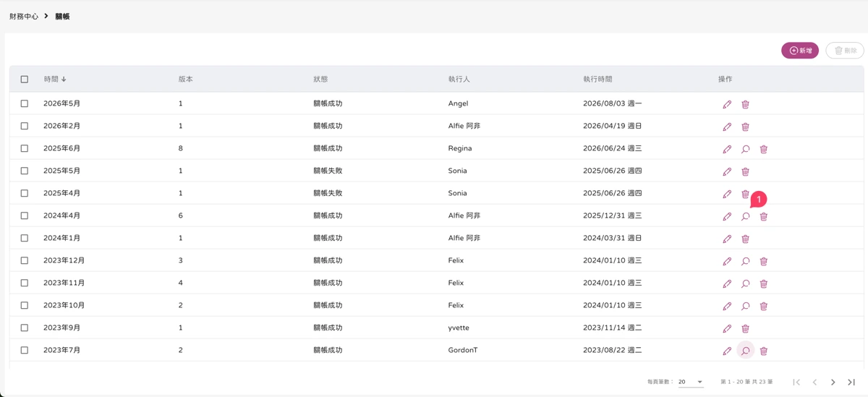Screen dimensions: 868x397
Task: Open the rows-per-page dropdown showing 20
Action: tap(691, 382)
